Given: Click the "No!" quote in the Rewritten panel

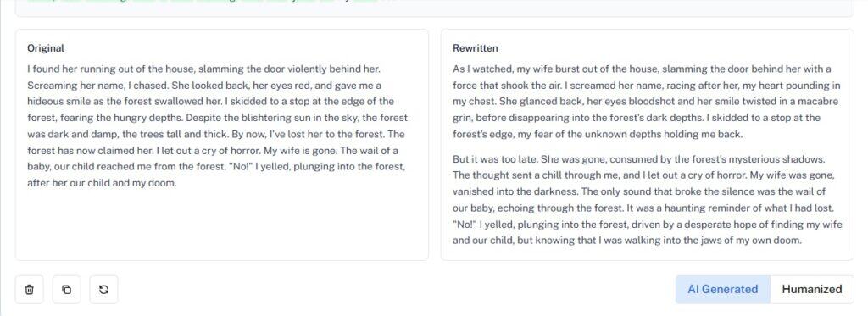Looking at the screenshot, I should pyautogui.click(x=465, y=225).
